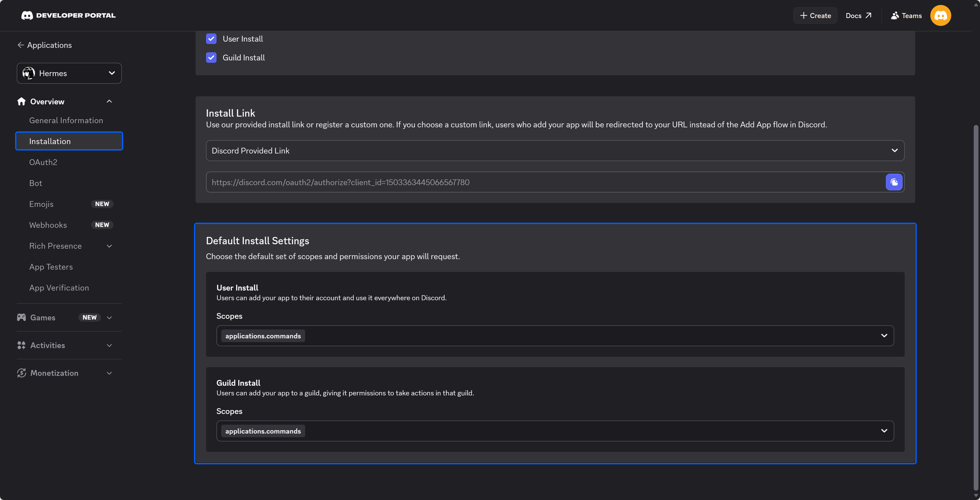This screenshot has height=500, width=980.
Task: Expand the Activities section chevron
Action: click(109, 345)
